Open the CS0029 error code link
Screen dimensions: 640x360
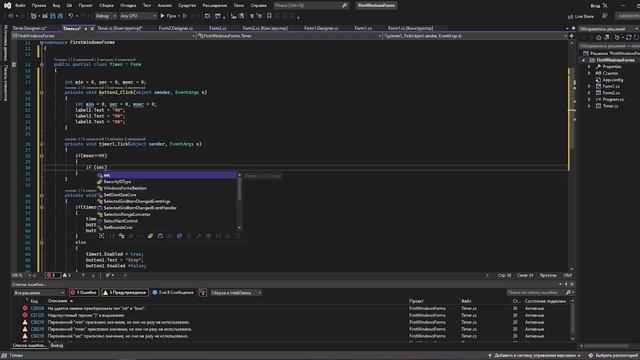click(x=37, y=309)
